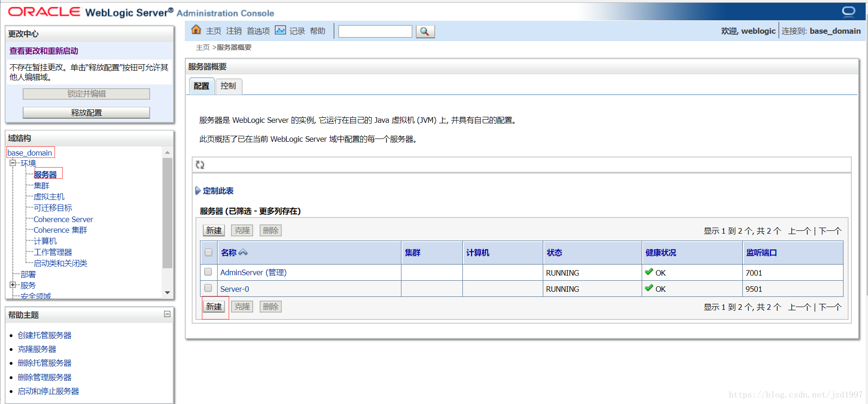868x404 pixels.
Task: Open the AdminServer (管理) link
Action: tap(253, 272)
